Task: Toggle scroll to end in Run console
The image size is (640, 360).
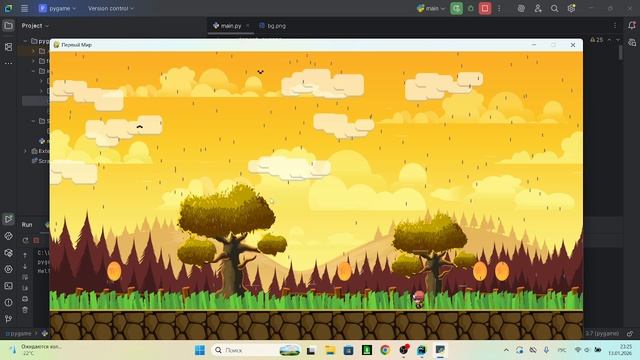Action: point(25,288)
